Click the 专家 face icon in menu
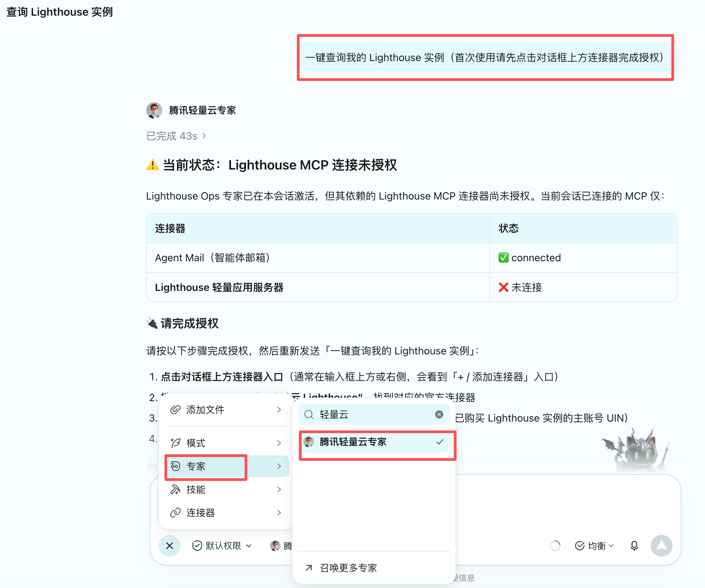Image resolution: width=705 pixels, height=588 pixels. click(175, 466)
